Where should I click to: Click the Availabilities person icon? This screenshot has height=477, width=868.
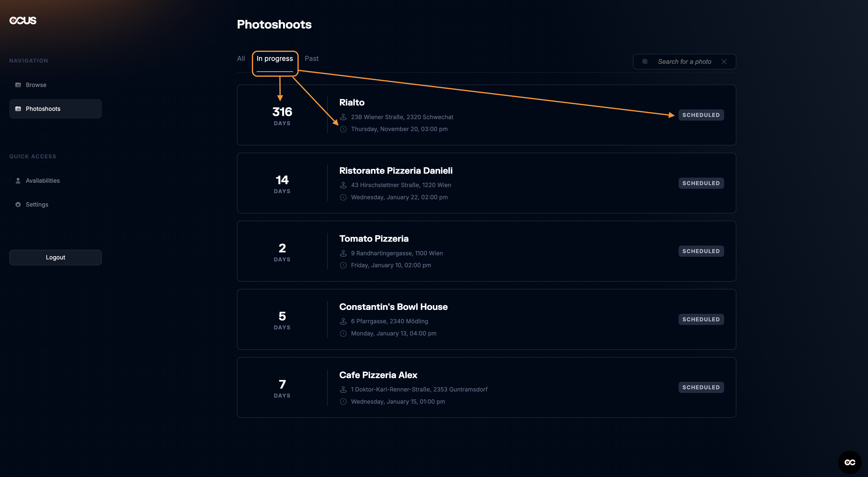tap(18, 181)
